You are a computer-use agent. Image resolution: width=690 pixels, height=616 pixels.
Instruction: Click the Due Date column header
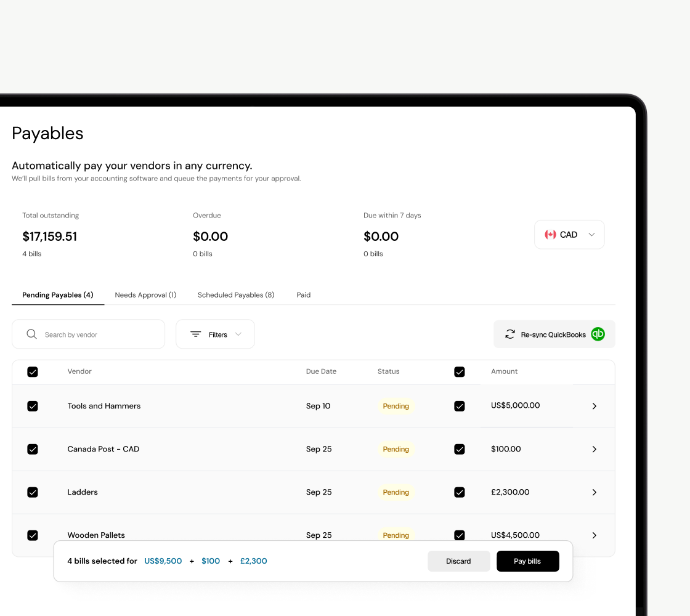[321, 371]
